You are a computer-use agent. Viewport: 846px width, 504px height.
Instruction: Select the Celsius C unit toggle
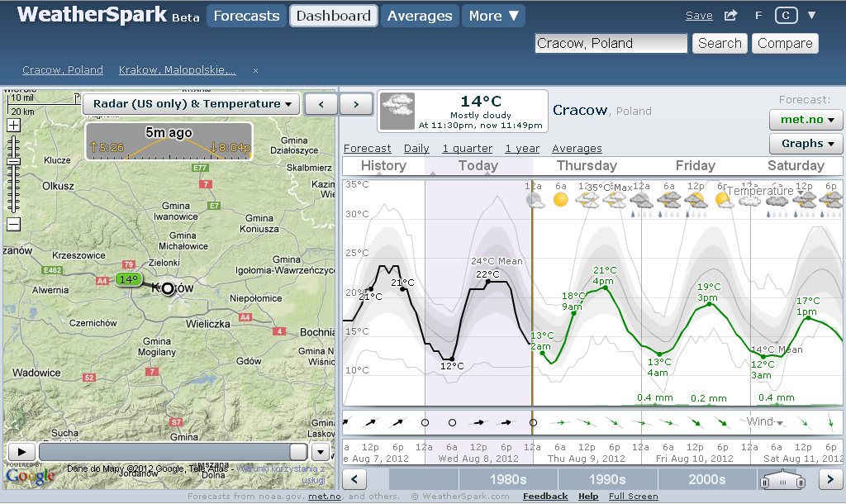coord(786,16)
